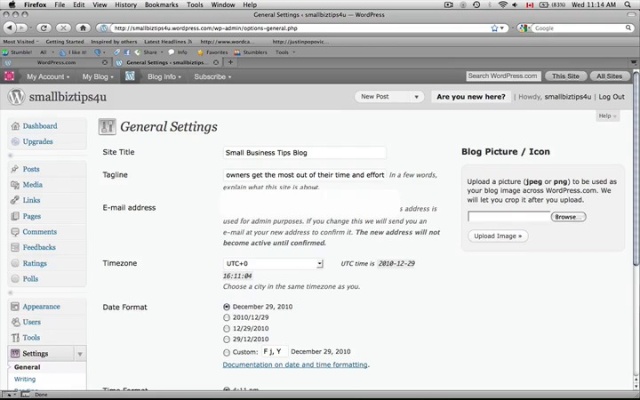Viewport: 640px width, 400px height.
Task: Click the blog picture file path field
Action: pyautogui.click(x=509, y=217)
